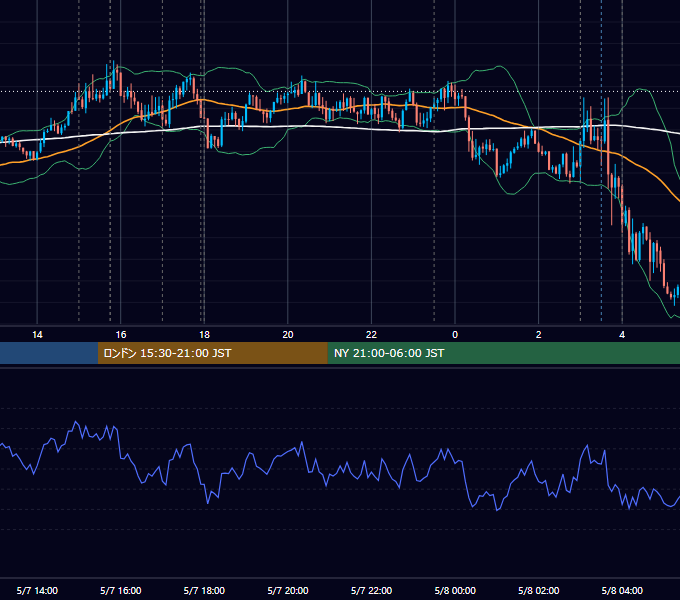This screenshot has height=600, width=680.
Task: Click the 0 hour label on price chart axis
Action: 455,335
